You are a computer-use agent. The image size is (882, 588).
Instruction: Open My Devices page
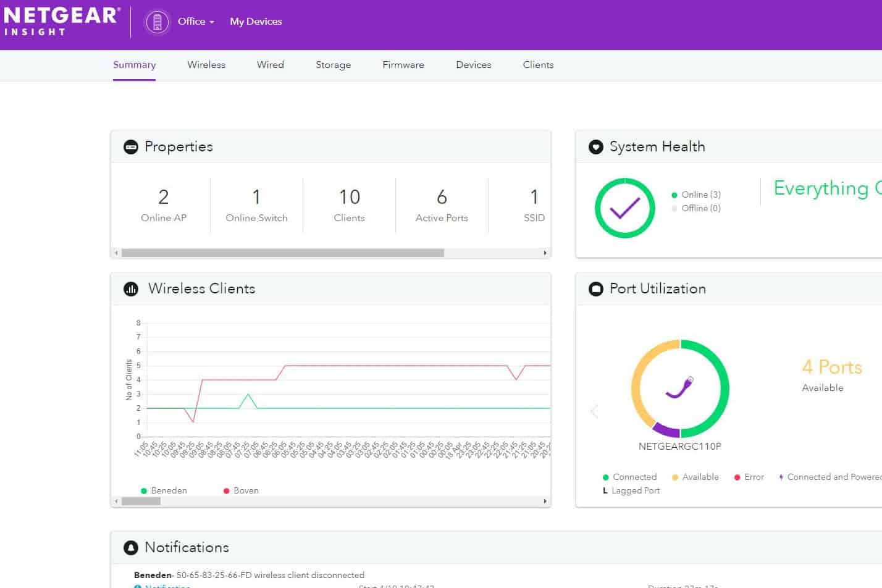click(x=256, y=21)
